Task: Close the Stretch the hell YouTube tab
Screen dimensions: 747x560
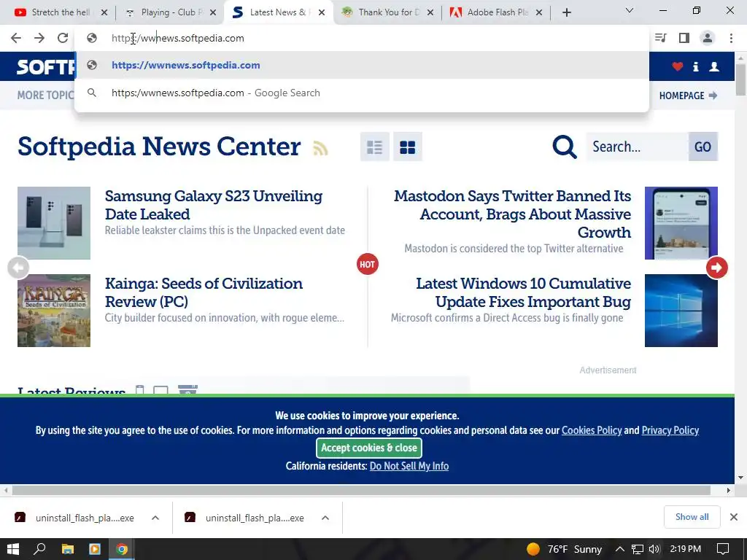Action: pyautogui.click(x=104, y=12)
